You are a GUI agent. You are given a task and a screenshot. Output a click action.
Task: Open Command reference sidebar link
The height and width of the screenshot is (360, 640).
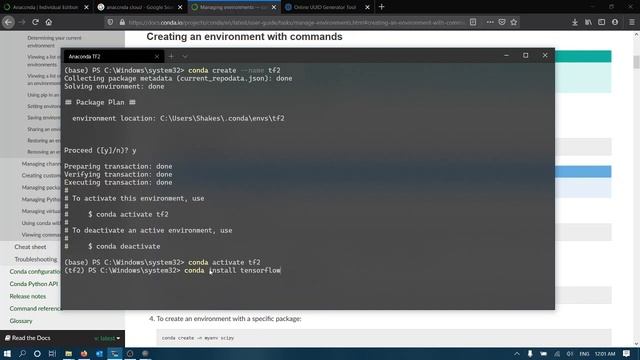point(35,309)
